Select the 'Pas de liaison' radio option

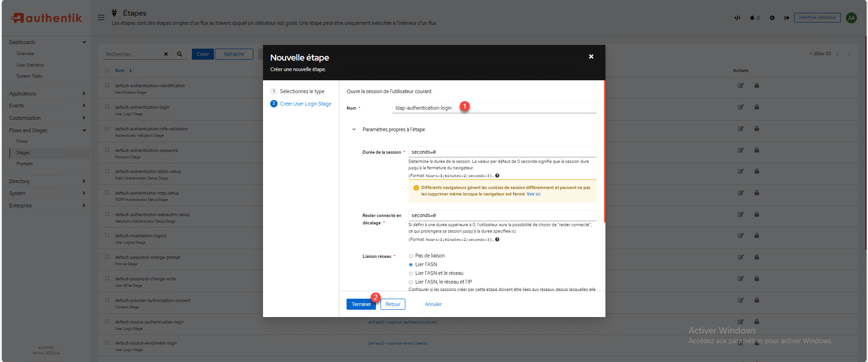pyautogui.click(x=411, y=256)
